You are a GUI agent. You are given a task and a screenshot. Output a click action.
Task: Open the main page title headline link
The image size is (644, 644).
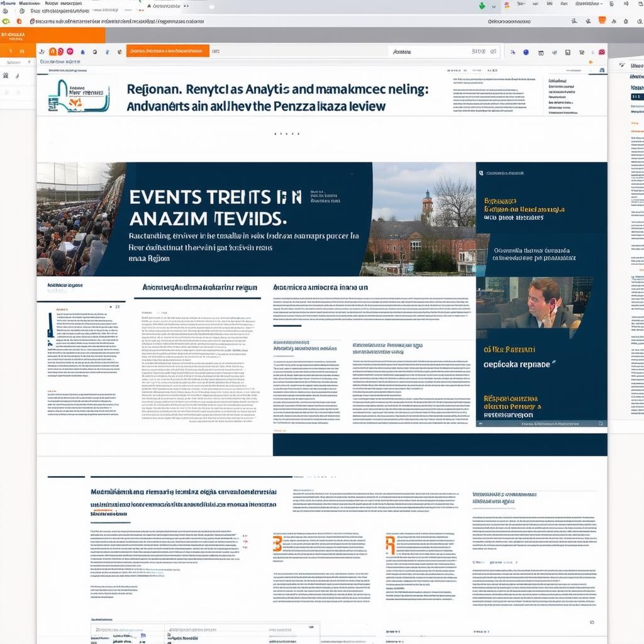pos(277,97)
